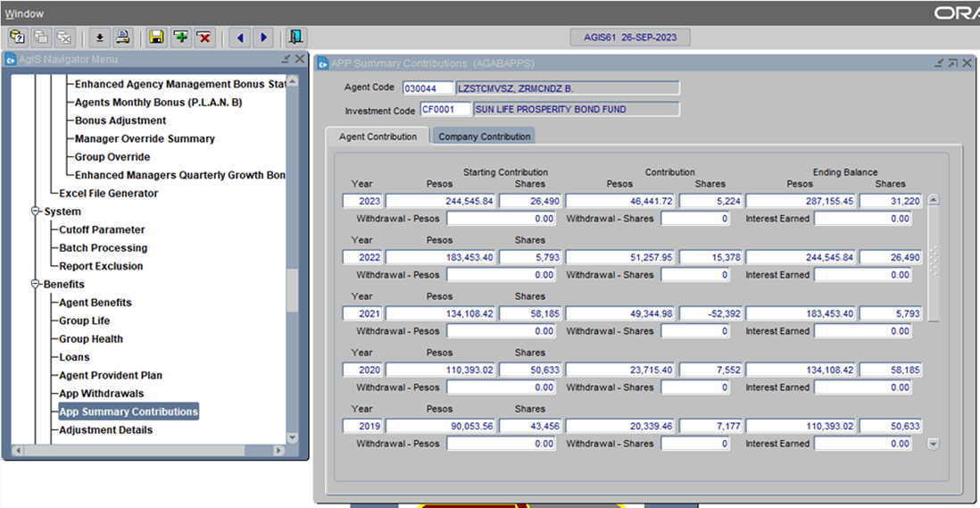Select Agent Provident Plan tree item
This screenshot has width=980, height=508.
111,376
